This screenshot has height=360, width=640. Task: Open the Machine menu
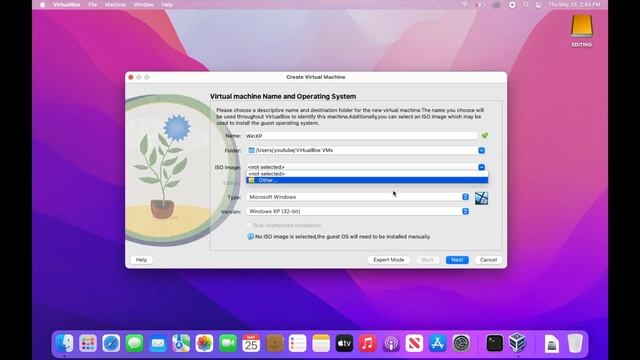(115, 4)
